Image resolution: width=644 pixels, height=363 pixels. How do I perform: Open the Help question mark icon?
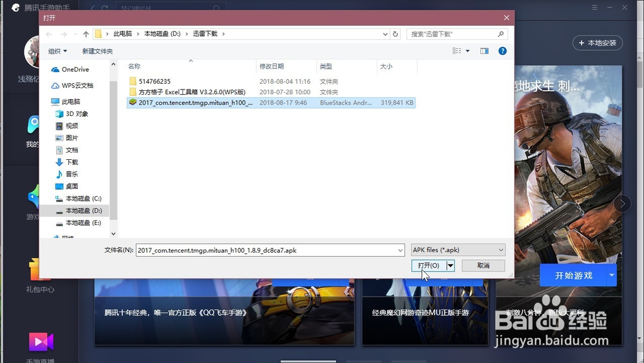click(x=502, y=51)
